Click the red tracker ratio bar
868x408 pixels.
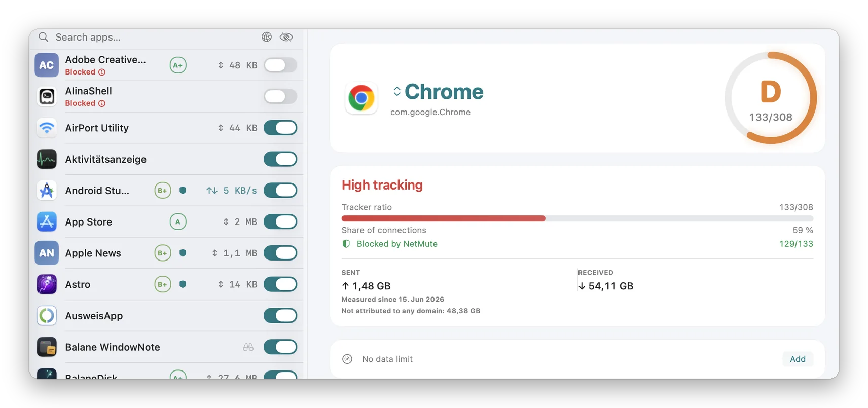coord(444,218)
